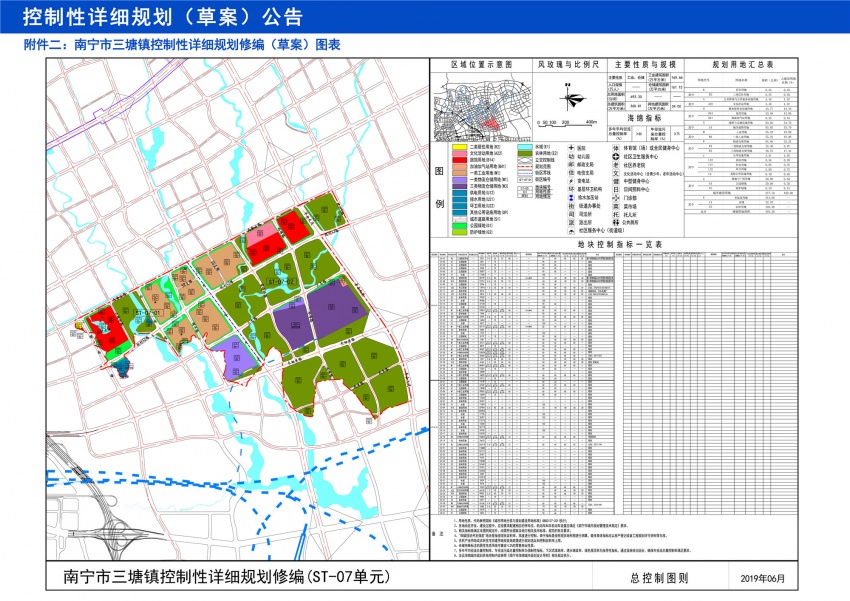Click the 社区卫生服务中心 circled cross symbol
The height and width of the screenshot is (601, 850).
(x=616, y=156)
